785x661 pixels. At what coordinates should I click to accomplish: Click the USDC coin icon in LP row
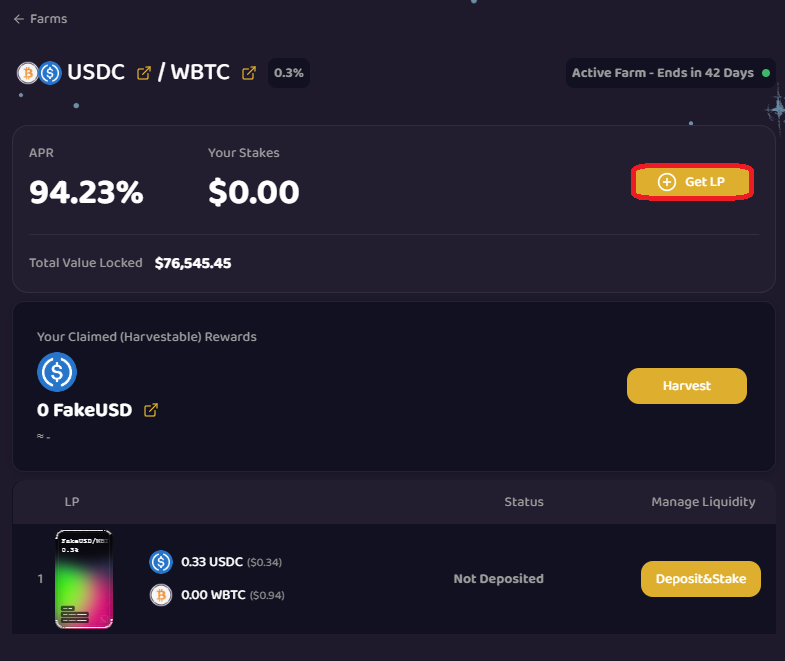point(161,562)
